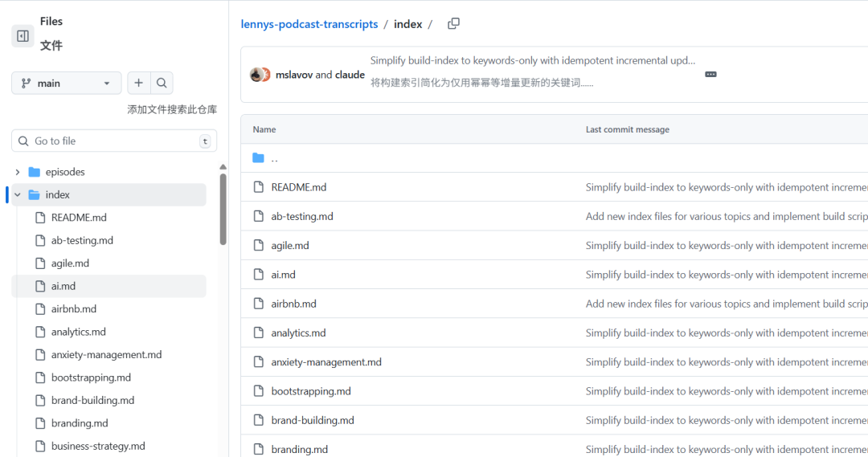The width and height of the screenshot is (868, 457).
Task: Click the file icon next to README.md in list
Action: (x=258, y=187)
